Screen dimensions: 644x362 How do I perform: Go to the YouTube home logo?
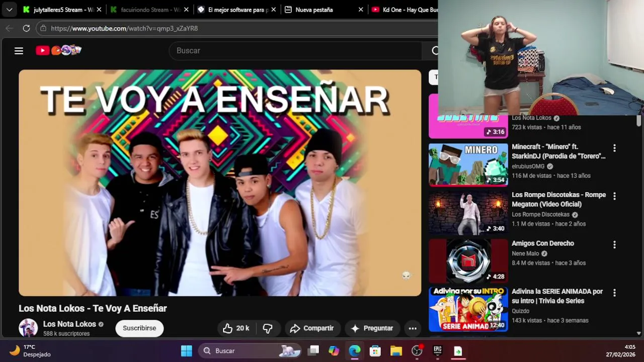click(58, 50)
